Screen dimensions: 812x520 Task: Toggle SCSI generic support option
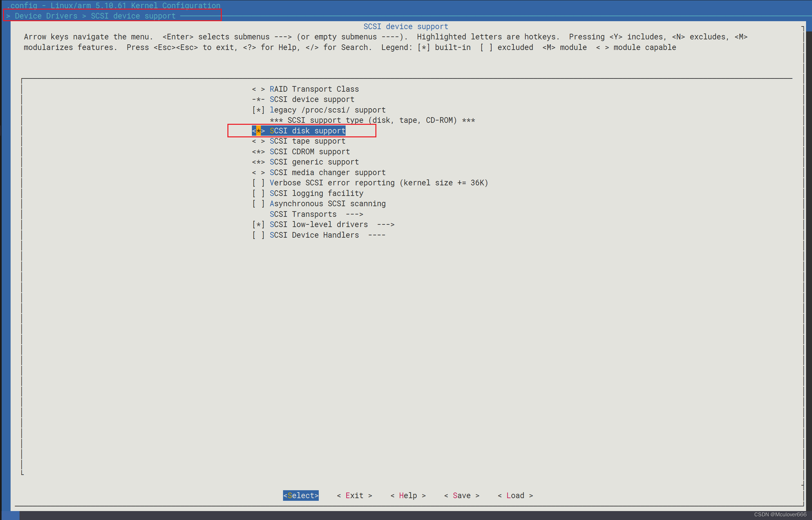[x=314, y=162]
